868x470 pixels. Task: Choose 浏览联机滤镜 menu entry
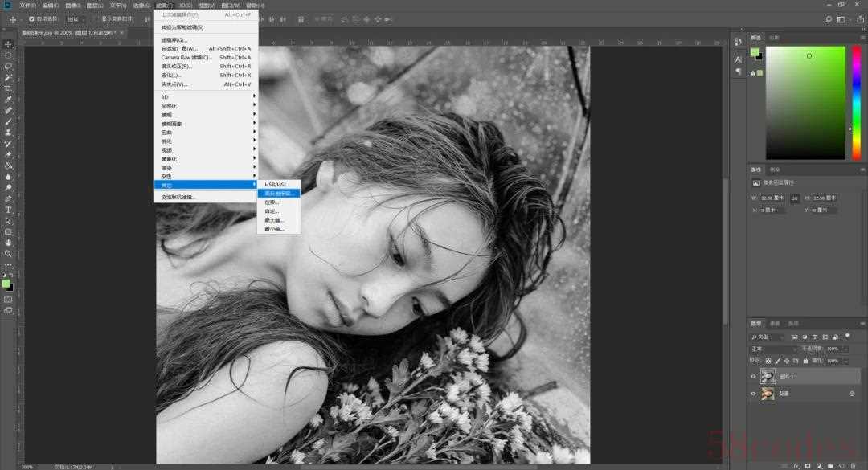(x=206, y=197)
